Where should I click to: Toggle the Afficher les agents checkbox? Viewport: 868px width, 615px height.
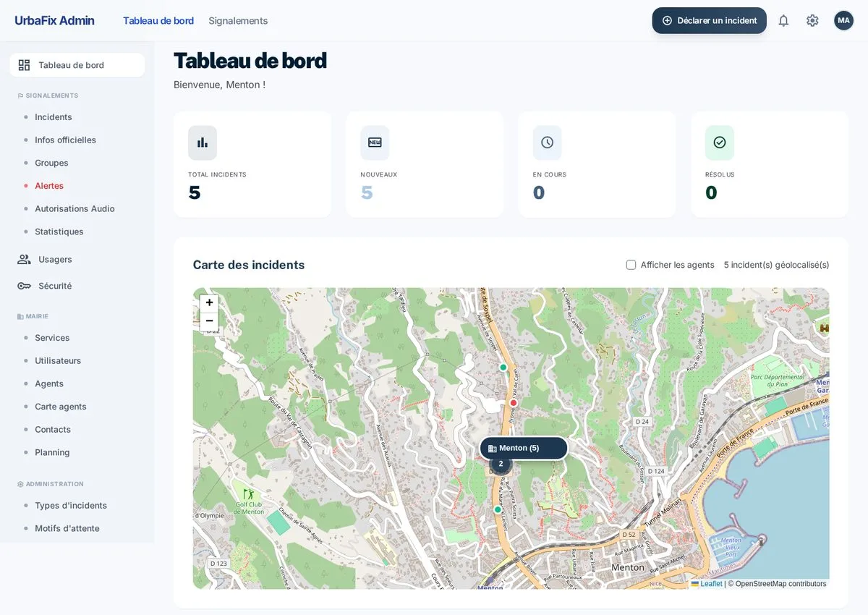coord(631,265)
